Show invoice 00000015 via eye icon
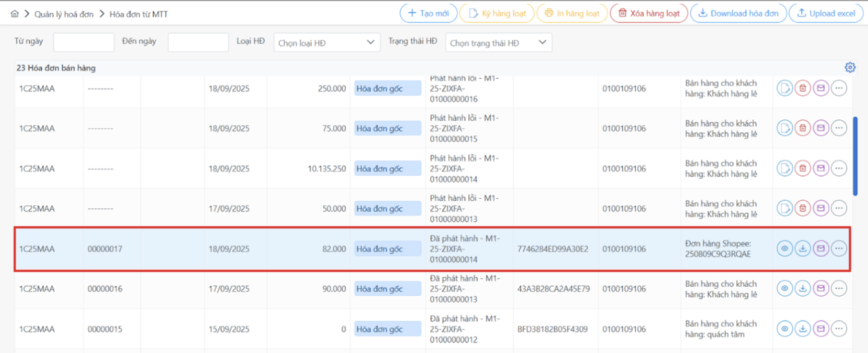 (x=785, y=329)
